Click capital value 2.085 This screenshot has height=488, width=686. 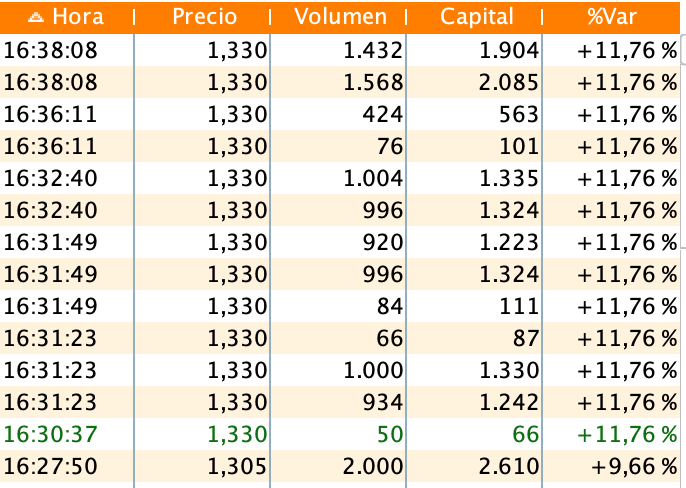click(x=509, y=82)
